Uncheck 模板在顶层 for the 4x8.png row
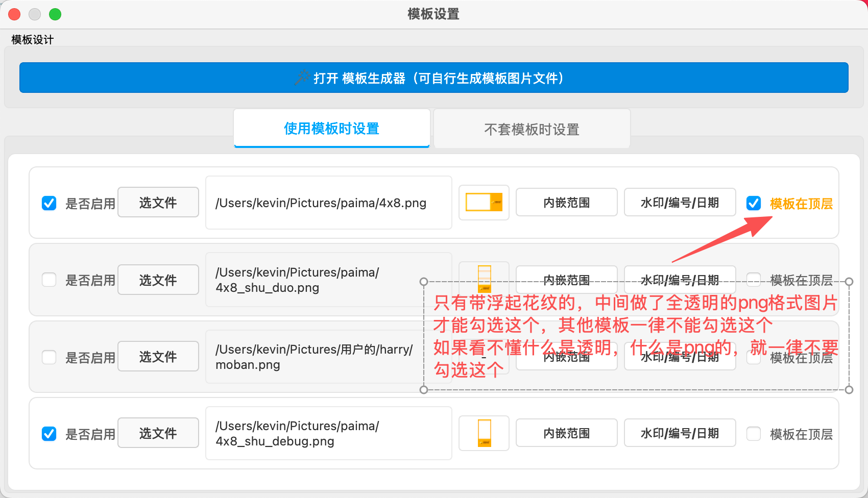The width and height of the screenshot is (868, 498). pos(754,203)
